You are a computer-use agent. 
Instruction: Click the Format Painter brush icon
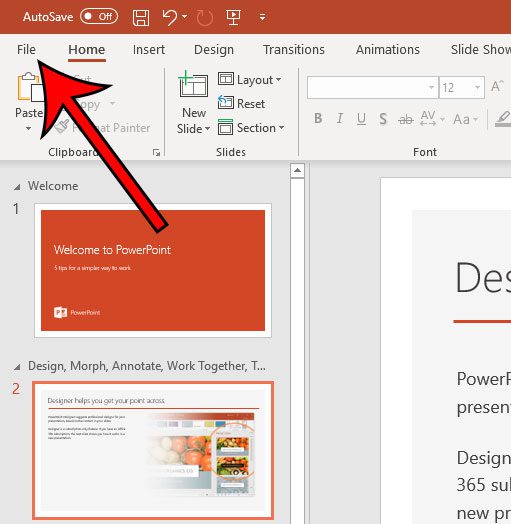(x=62, y=126)
